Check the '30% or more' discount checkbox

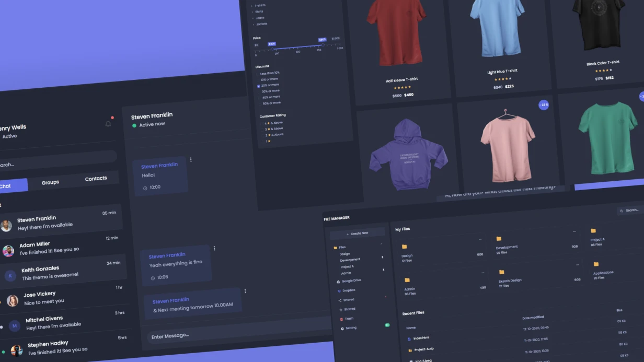pyautogui.click(x=259, y=92)
